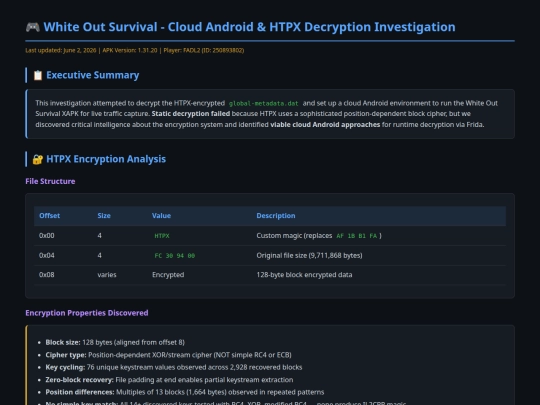Click the 'Block size:' bullet item
Viewport: 540px width, 405px height.
click(x=115, y=342)
